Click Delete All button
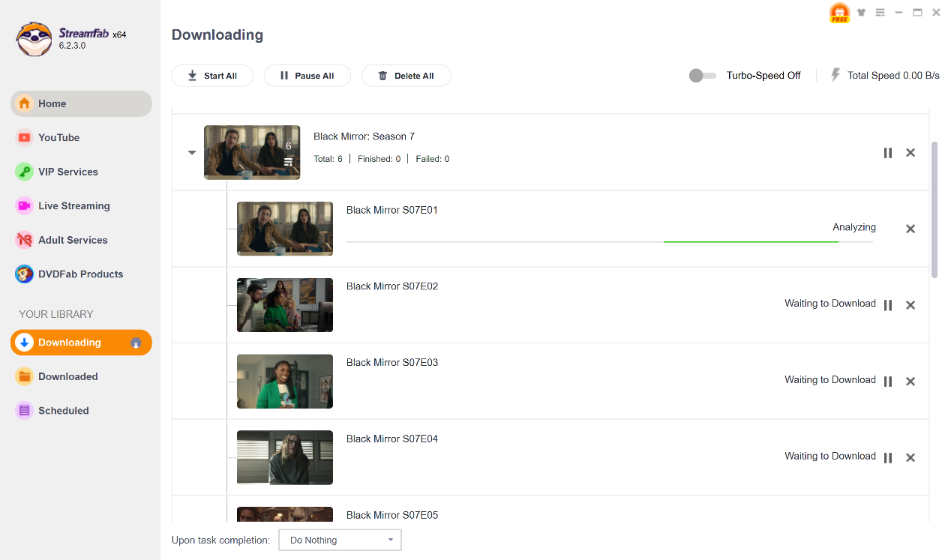The width and height of the screenshot is (951, 560). coord(406,76)
